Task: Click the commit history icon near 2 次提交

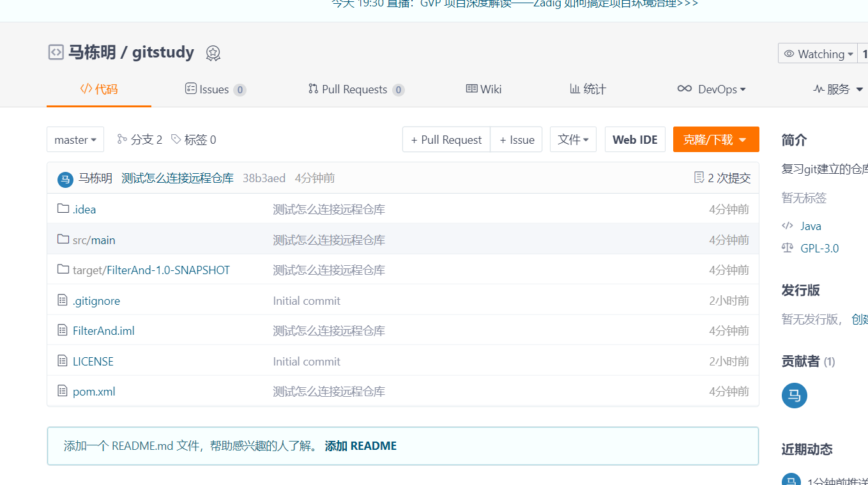Action: [x=698, y=178]
